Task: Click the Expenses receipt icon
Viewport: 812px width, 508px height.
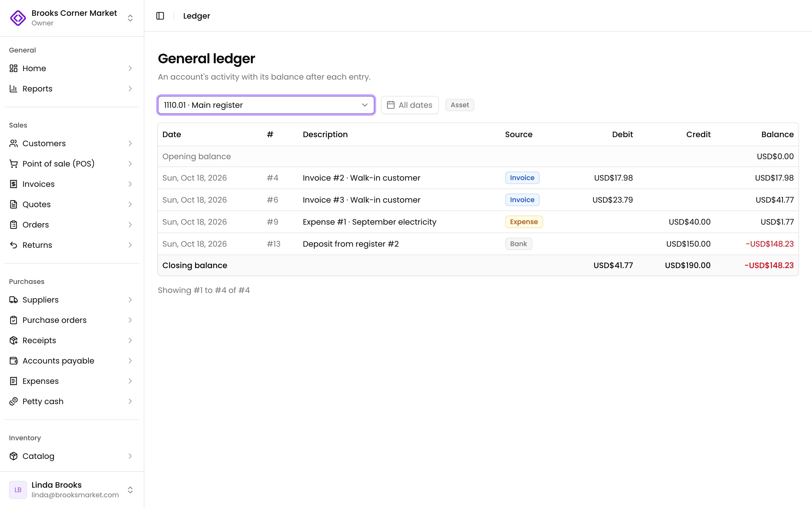Action: (14, 381)
